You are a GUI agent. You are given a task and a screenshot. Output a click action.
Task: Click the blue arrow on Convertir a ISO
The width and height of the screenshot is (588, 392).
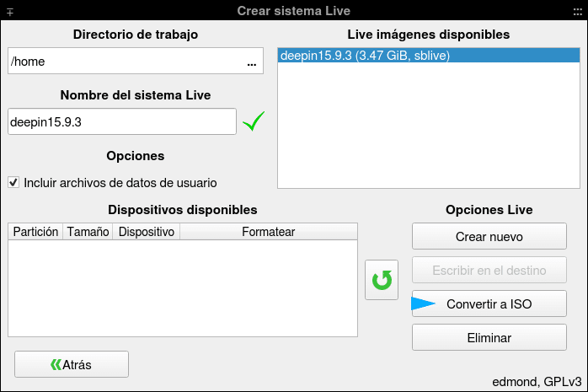pyautogui.click(x=423, y=303)
